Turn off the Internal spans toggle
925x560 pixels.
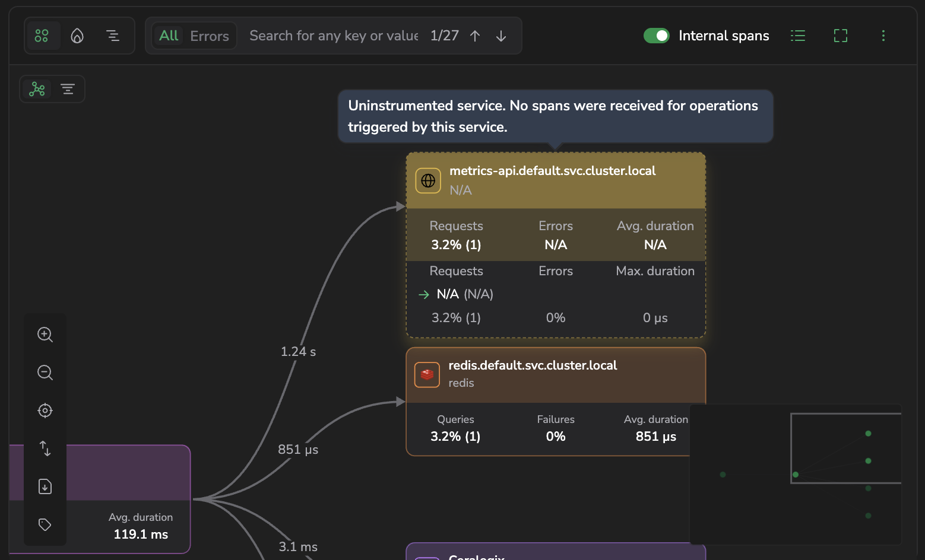[x=657, y=36]
